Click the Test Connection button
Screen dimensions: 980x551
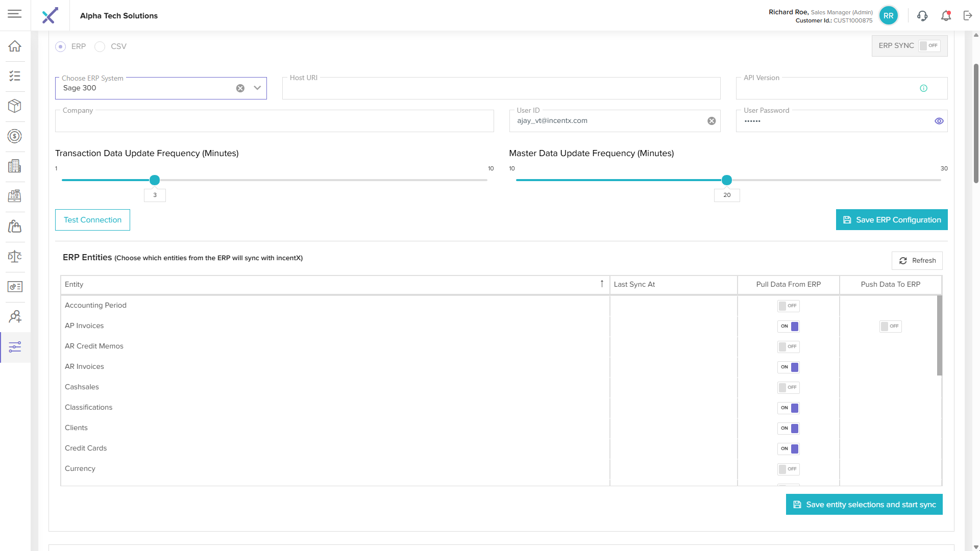click(92, 220)
